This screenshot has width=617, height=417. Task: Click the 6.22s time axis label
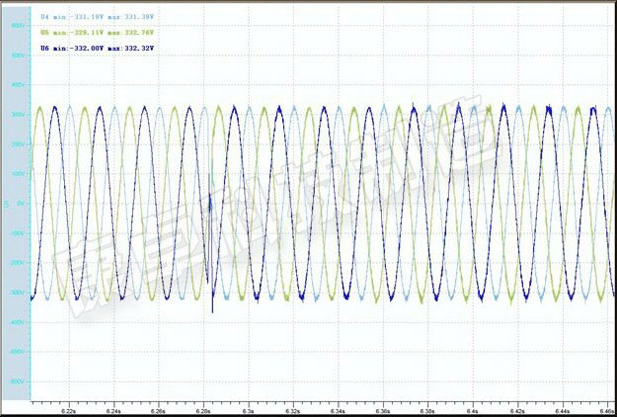point(69,410)
